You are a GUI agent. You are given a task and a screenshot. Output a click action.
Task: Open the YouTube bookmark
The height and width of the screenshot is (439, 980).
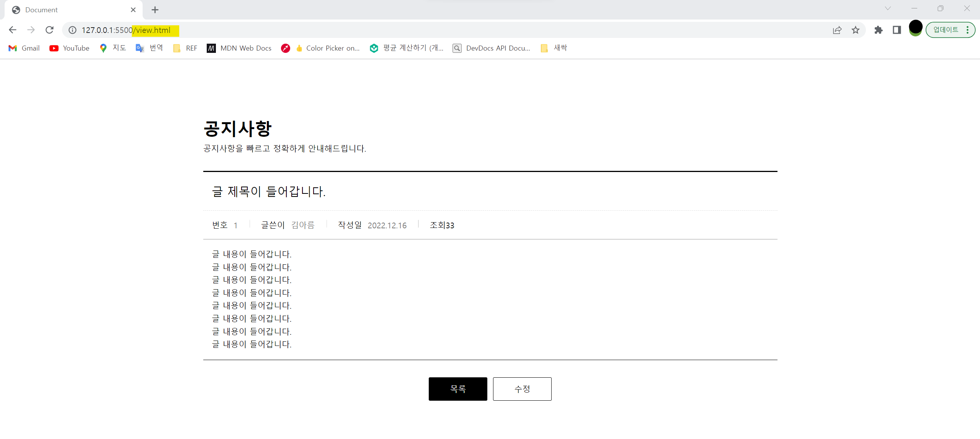pyautogui.click(x=70, y=48)
